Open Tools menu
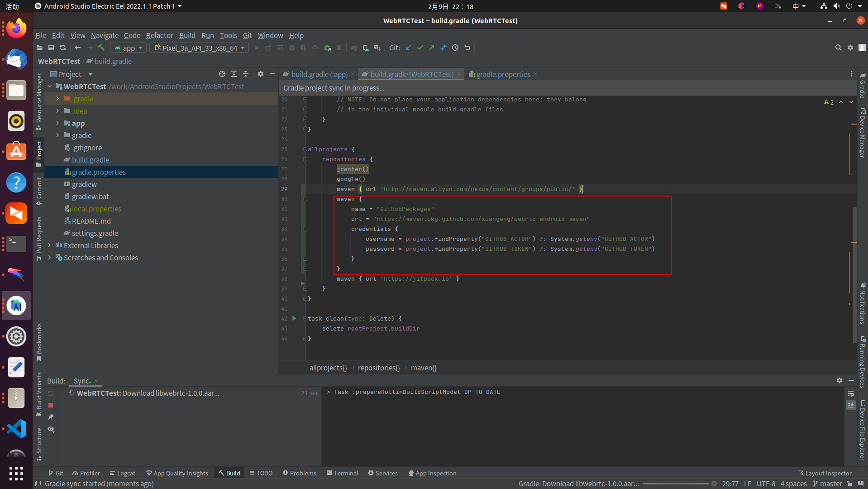The height and width of the screenshot is (489, 868). [228, 35]
